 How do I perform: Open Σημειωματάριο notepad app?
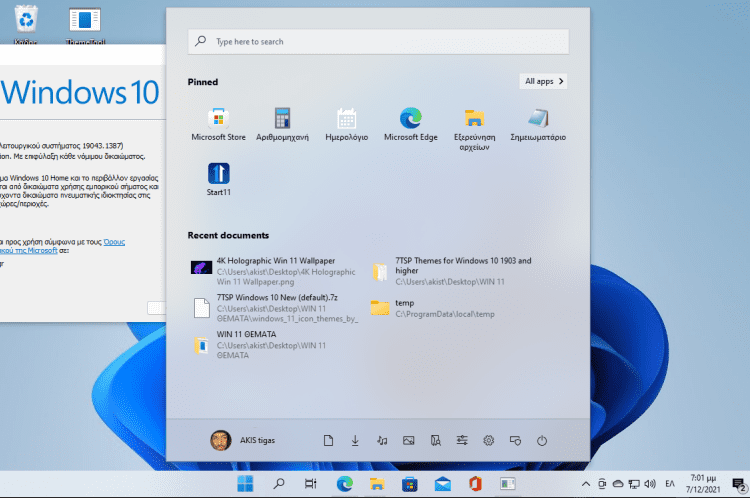pyautogui.click(x=538, y=125)
